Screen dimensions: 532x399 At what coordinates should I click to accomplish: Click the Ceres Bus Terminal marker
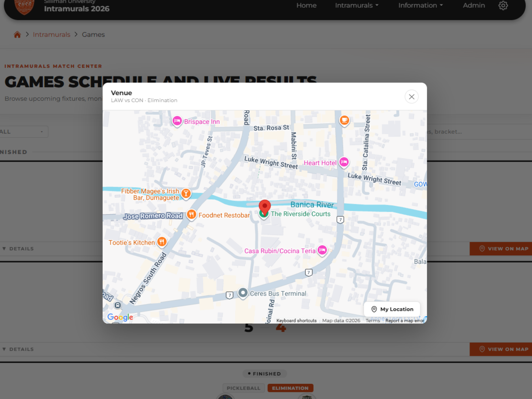[x=243, y=293]
